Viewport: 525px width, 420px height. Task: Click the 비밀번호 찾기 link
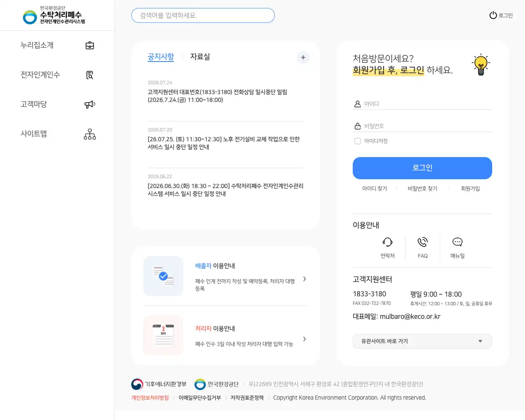[x=422, y=189]
